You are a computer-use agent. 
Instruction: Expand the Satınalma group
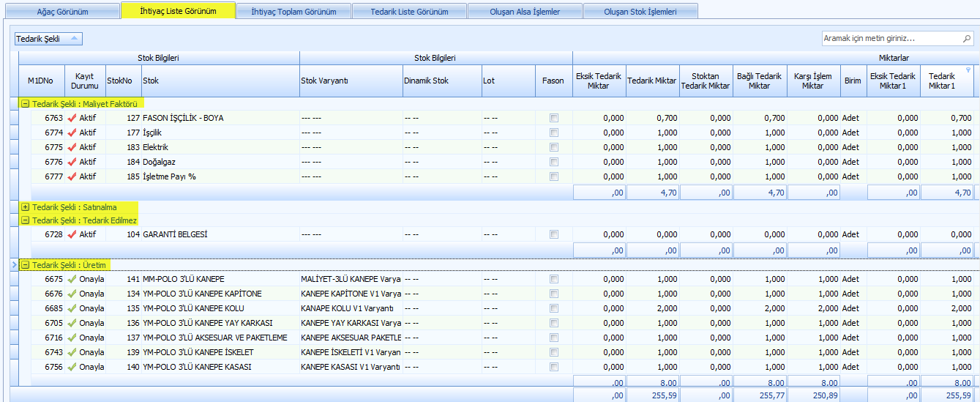click(x=26, y=207)
